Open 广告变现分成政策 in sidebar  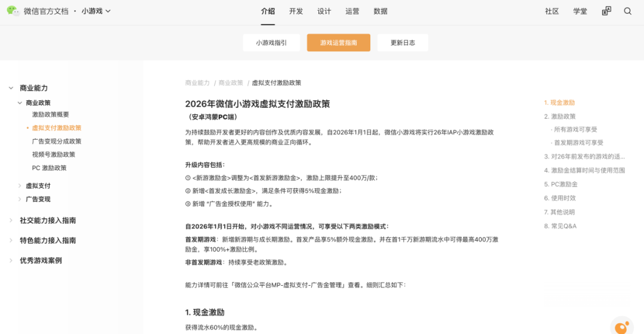pos(57,141)
